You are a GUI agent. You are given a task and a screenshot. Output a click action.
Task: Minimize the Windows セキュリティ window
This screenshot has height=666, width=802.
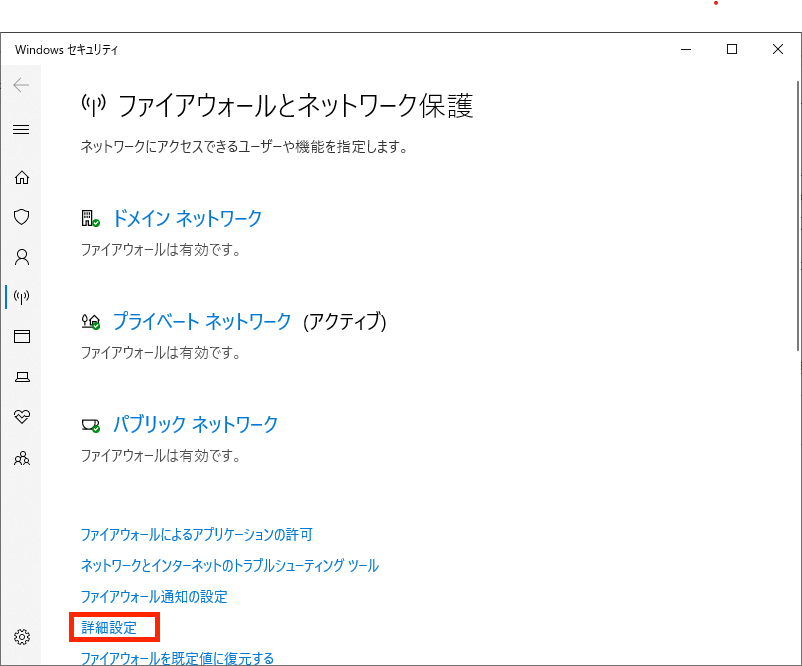pyautogui.click(x=686, y=49)
